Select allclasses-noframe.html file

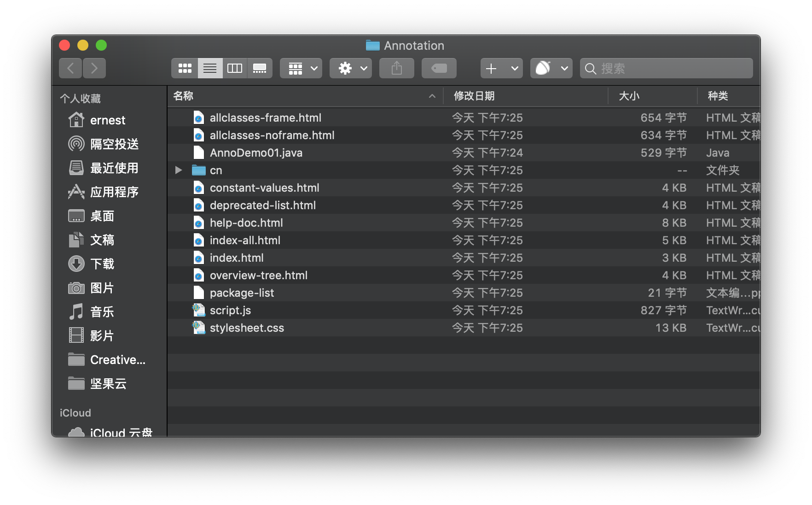pos(464,135)
